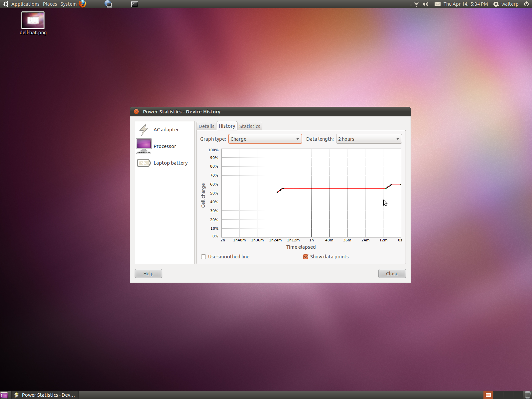Screen dimensions: 532x399
Task: Open the volume indicator
Action: (x=426, y=4)
